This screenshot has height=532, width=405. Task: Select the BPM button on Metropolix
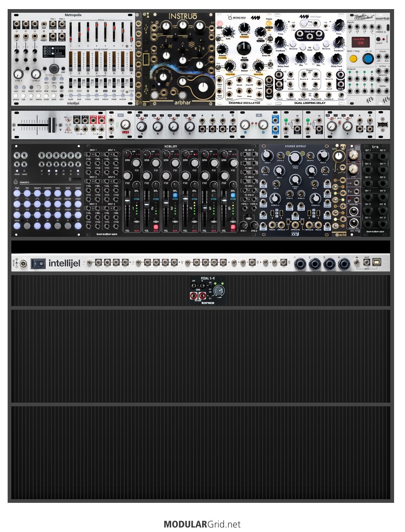[x=46, y=87]
